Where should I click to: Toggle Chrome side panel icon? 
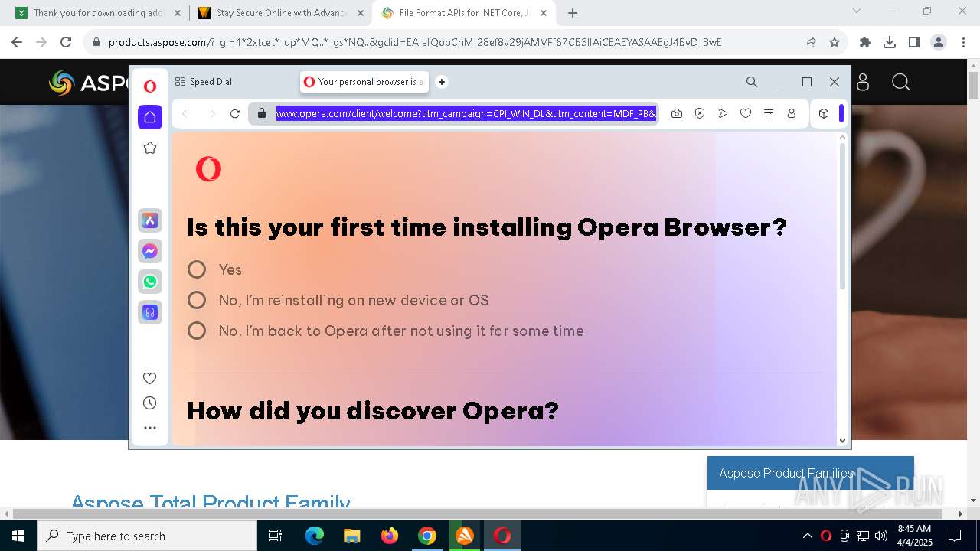tap(914, 42)
